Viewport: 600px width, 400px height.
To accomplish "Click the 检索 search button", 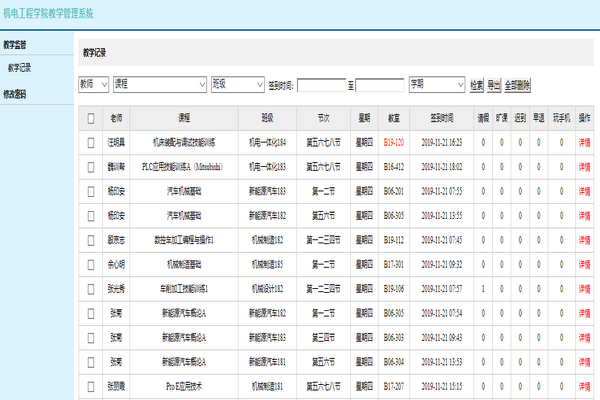I will [x=476, y=85].
